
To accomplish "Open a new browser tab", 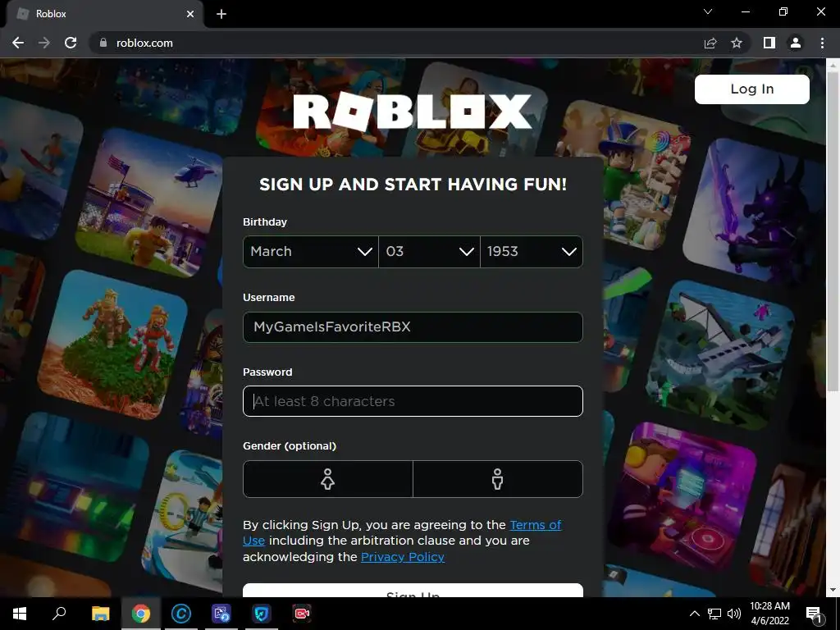I will coord(221,14).
